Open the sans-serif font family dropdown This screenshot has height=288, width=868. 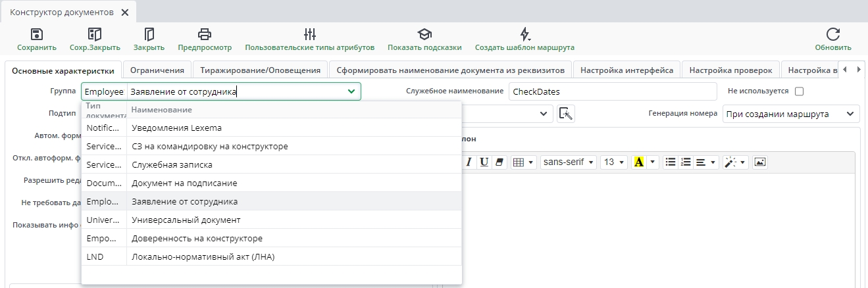point(569,162)
